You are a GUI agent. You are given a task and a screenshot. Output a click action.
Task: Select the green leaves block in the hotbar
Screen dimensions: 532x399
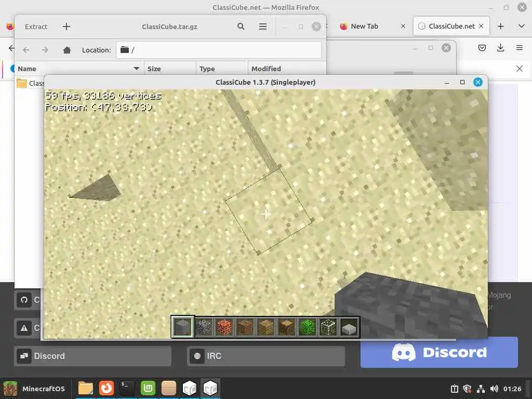pos(308,327)
